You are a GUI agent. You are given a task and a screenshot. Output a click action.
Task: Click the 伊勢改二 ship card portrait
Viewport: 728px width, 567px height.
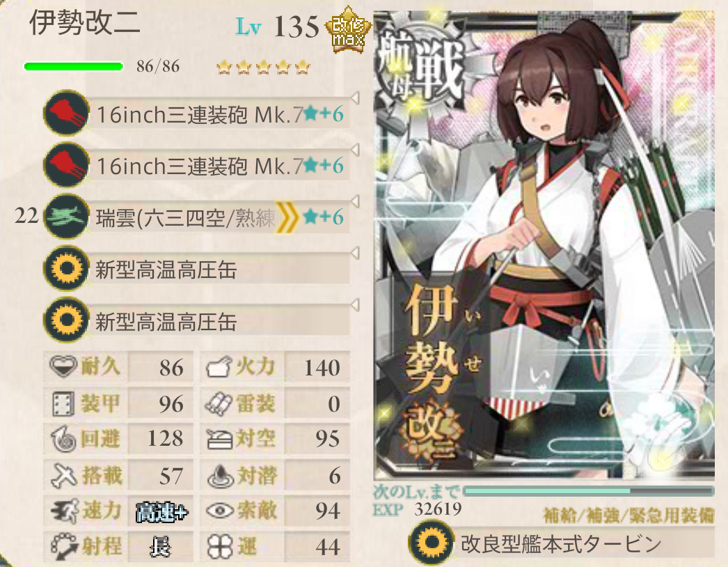point(544,245)
